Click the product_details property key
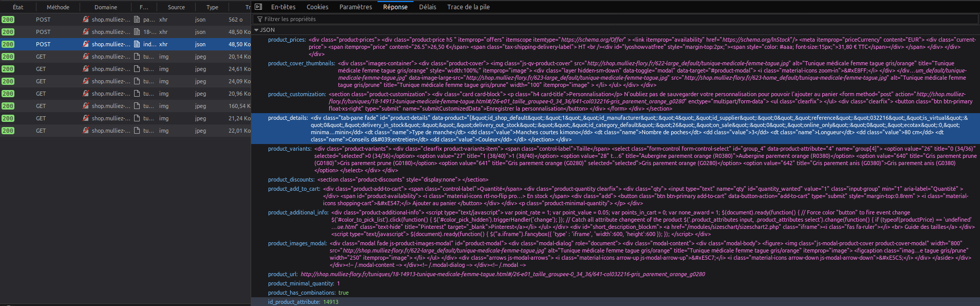The image size is (980, 306). [x=288, y=118]
